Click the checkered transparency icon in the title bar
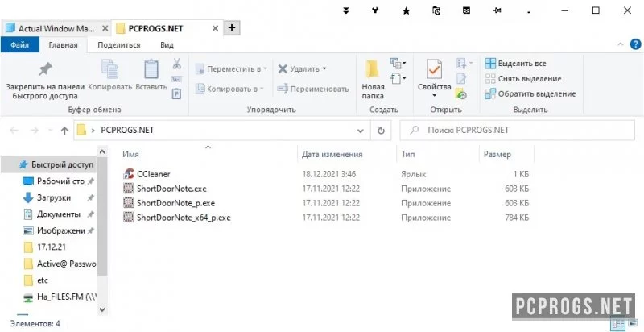The image size is (644, 332). tap(466, 11)
